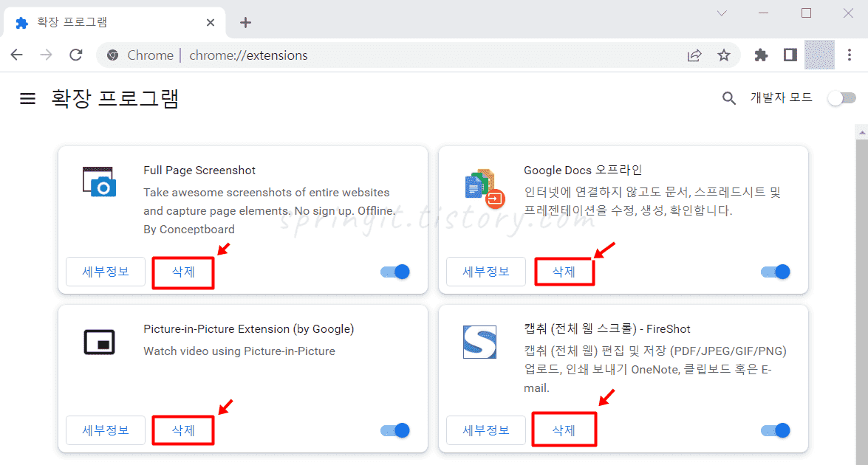Click Google Docs 오프라인 extension icon
The width and height of the screenshot is (868, 465).
click(484, 188)
